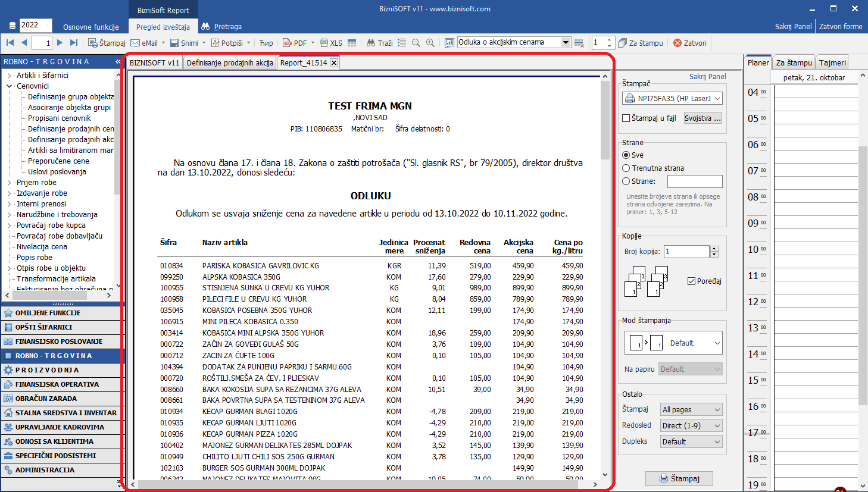
Task: Go to the first report page
Action: [x=10, y=43]
